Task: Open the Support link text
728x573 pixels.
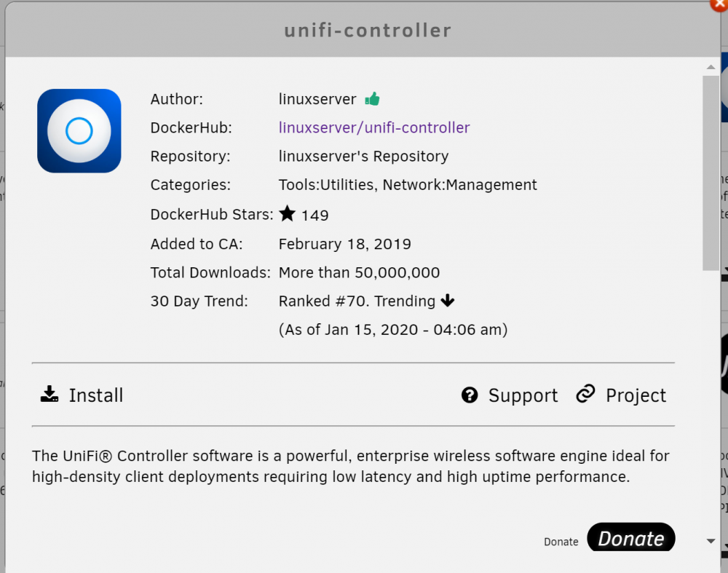Action: 523,396
